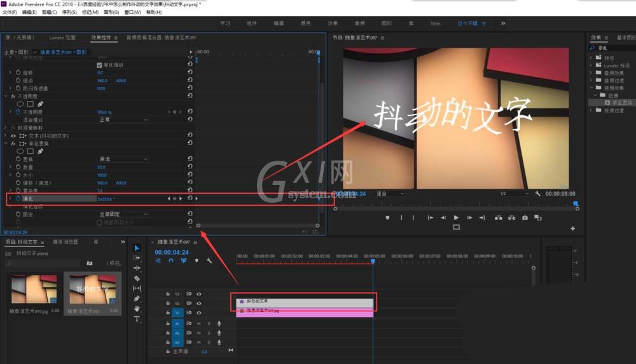Open the workspace overflow double-arrow
Screen dimensions: 636x364
point(503,23)
